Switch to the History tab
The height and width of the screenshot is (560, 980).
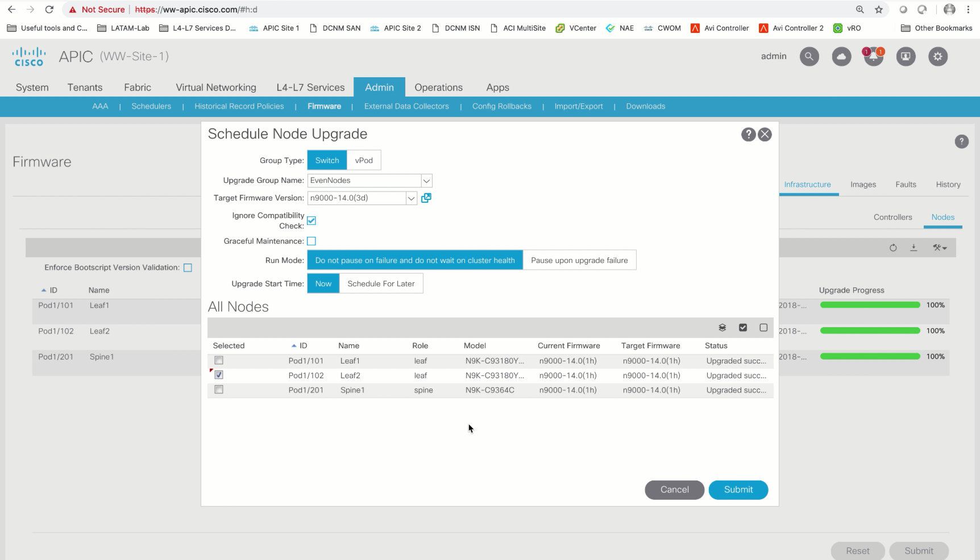pos(948,184)
